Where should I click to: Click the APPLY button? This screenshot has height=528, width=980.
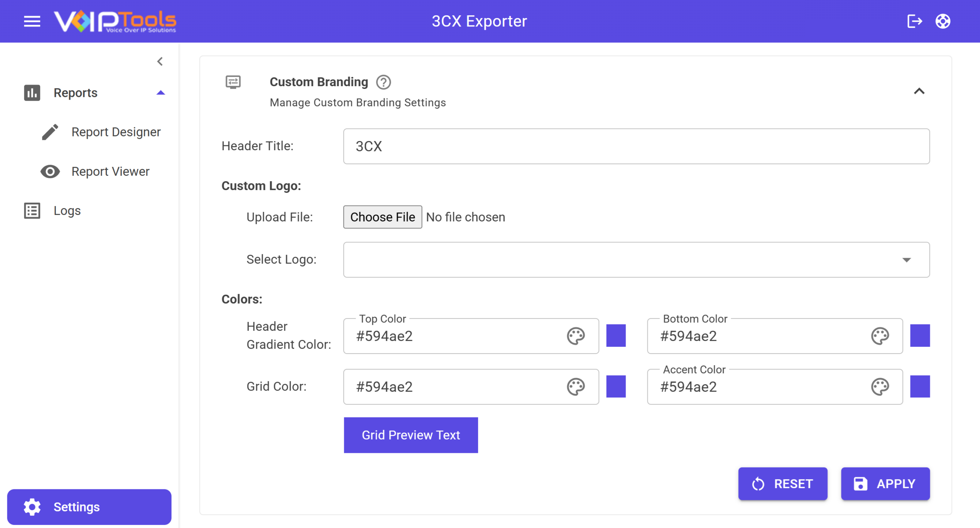point(885,484)
